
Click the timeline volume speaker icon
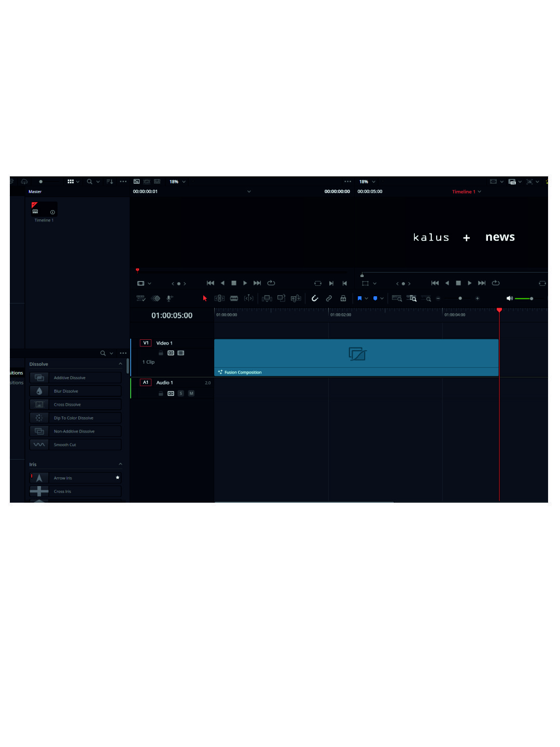coord(509,298)
